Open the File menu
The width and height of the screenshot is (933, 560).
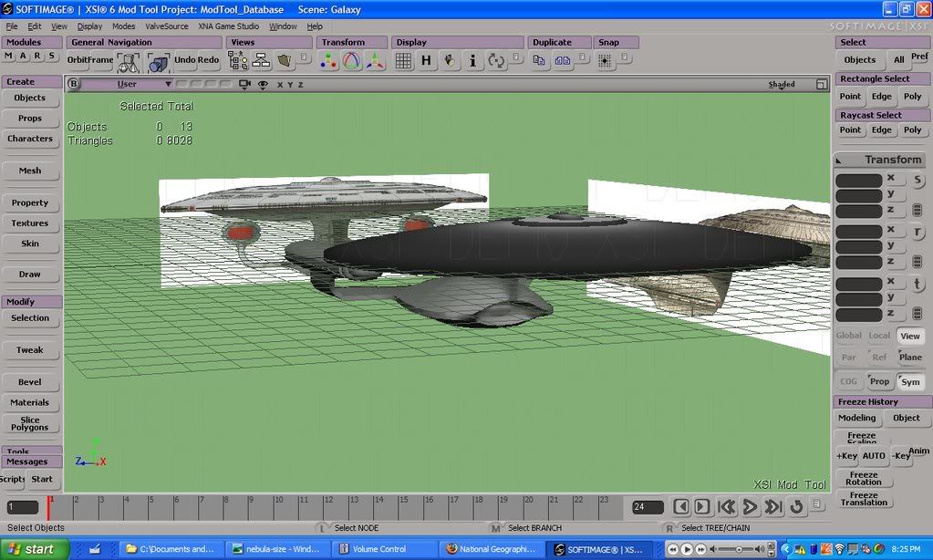(12, 26)
